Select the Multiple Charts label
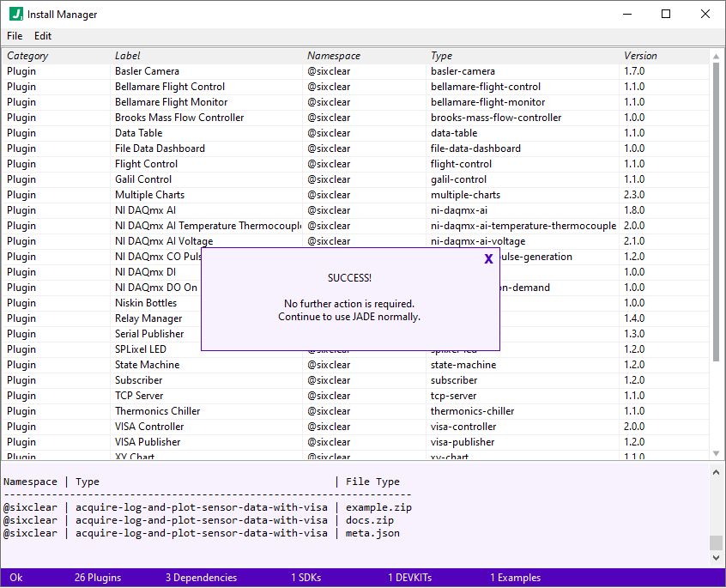Viewport: 726px width, 588px height. [x=149, y=195]
